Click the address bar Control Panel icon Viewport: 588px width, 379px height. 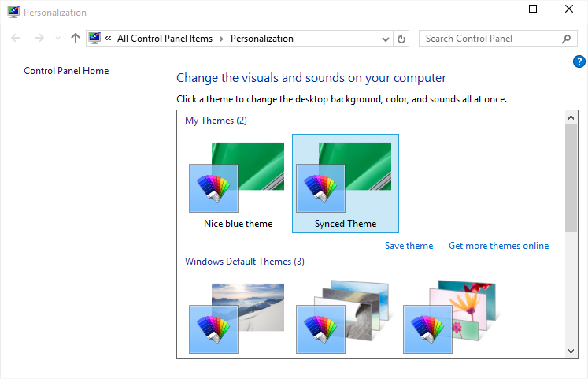(x=95, y=38)
